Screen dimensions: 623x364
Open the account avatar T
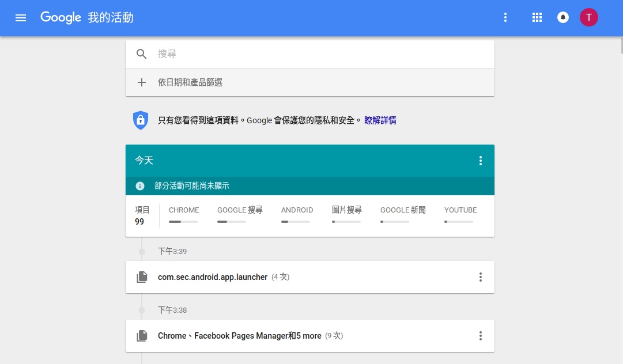tap(588, 17)
